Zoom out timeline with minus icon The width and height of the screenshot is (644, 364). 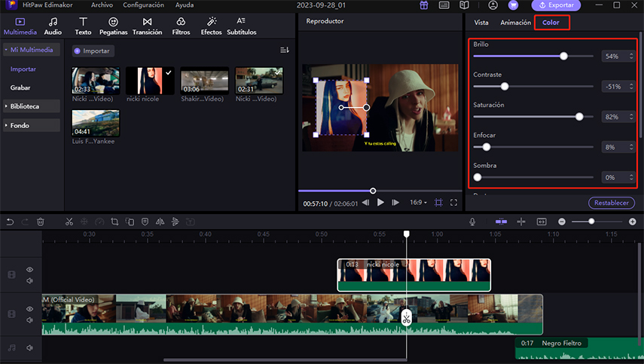click(561, 222)
